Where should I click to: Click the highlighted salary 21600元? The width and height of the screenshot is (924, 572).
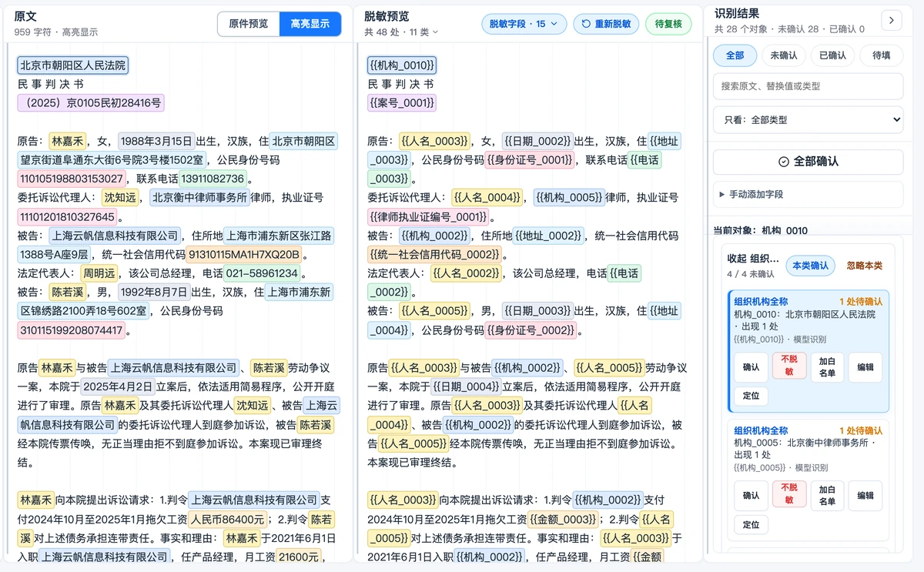point(299,557)
